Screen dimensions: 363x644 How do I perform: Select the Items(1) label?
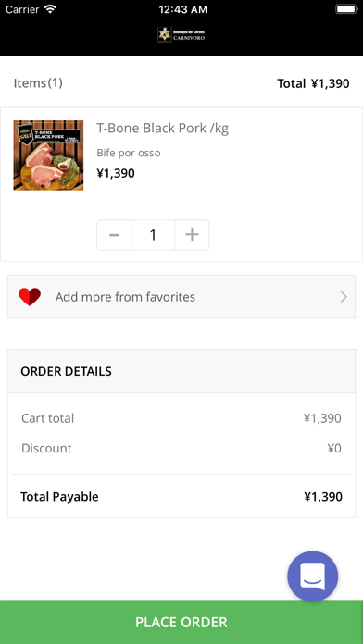click(x=38, y=83)
